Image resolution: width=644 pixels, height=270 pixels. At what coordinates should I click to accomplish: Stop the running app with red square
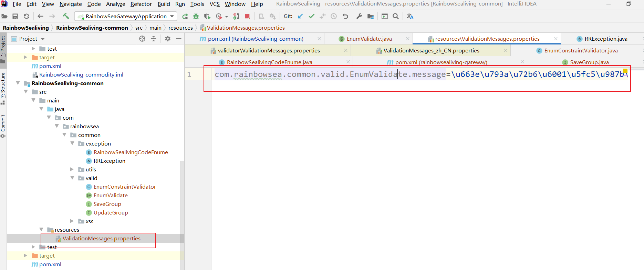coord(247,16)
